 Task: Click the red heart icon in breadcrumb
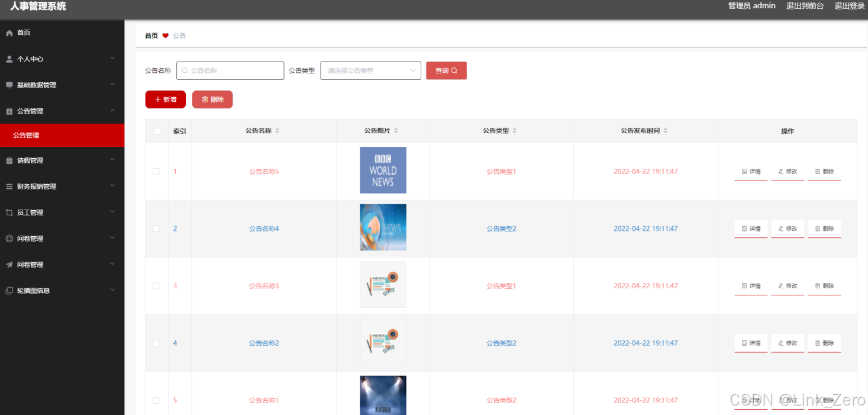166,36
